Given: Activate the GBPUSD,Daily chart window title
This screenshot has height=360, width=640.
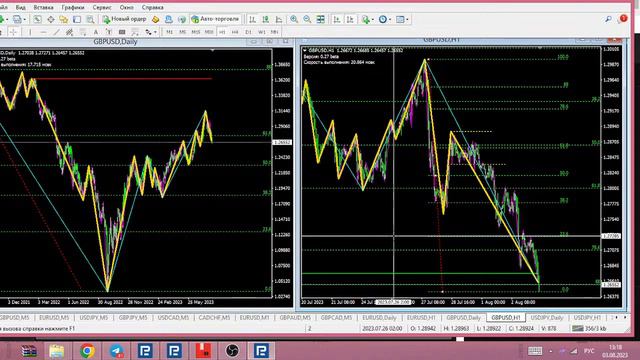Looking at the screenshot, I should point(116,42).
